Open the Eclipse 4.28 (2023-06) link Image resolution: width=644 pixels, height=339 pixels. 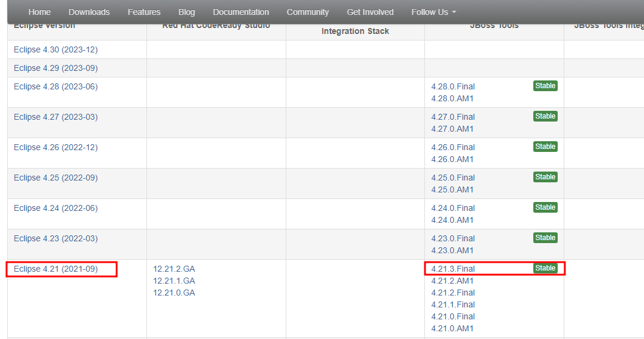pos(56,87)
